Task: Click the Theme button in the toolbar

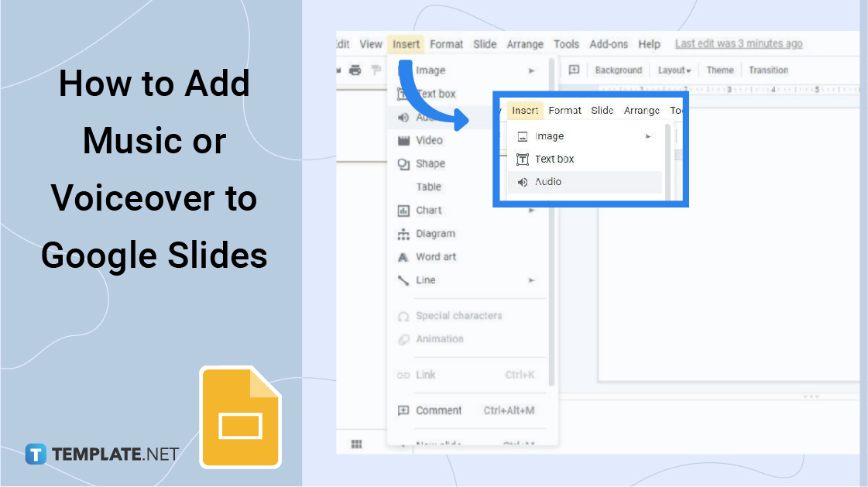Action: tap(719, 70)
